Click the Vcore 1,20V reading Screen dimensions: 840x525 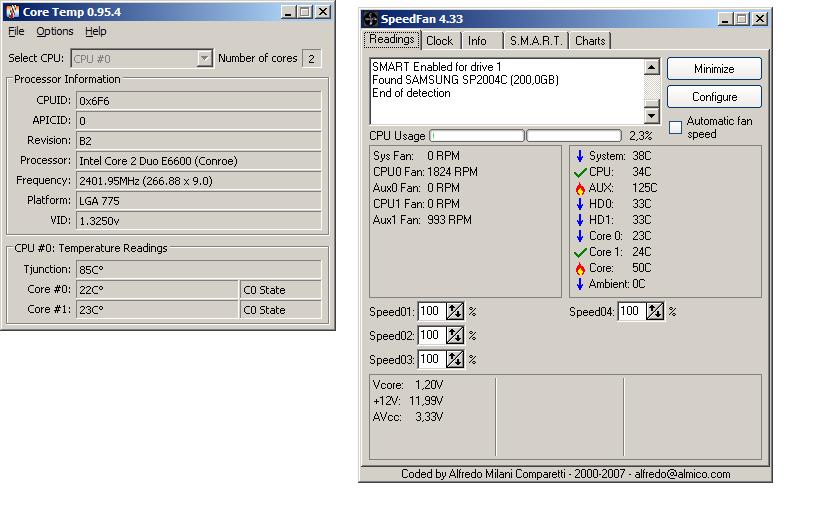tap(408, 385)
